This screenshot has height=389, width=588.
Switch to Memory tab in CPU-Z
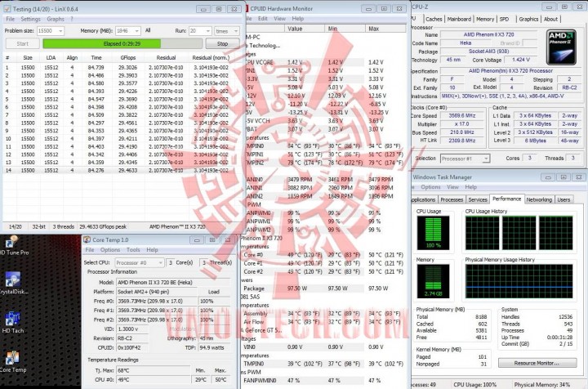click(x=485, y=19)
